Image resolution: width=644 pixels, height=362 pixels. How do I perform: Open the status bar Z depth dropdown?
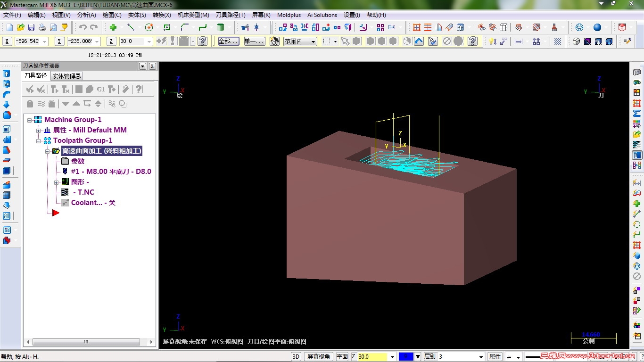(x=392, y=357)
